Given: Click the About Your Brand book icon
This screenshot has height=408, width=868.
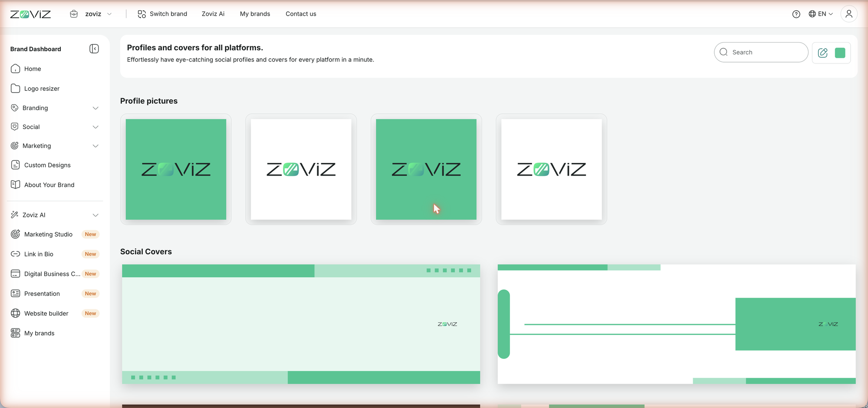Looking at the screenshot, I should tap(15, 185).
